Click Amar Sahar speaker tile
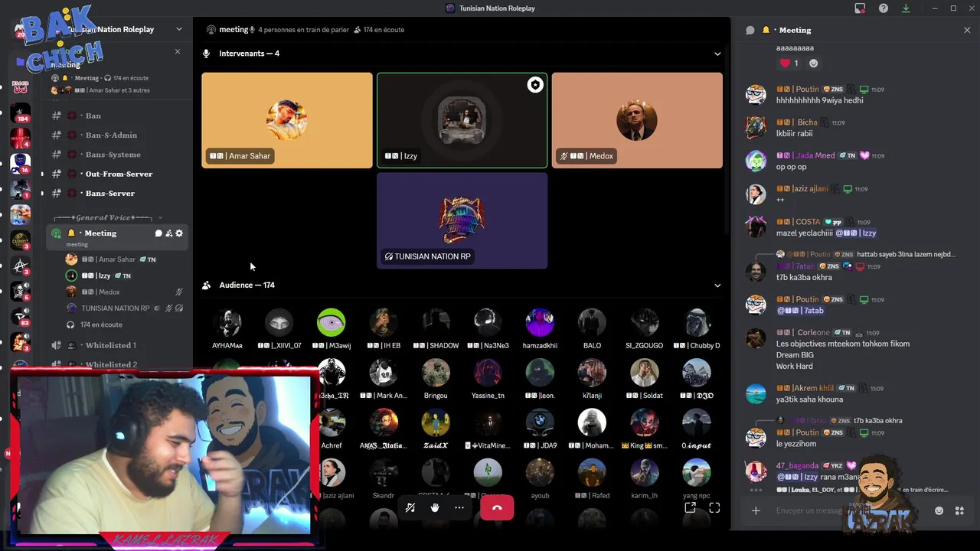This screenshot has height=551, width=980. pos(287,120)
